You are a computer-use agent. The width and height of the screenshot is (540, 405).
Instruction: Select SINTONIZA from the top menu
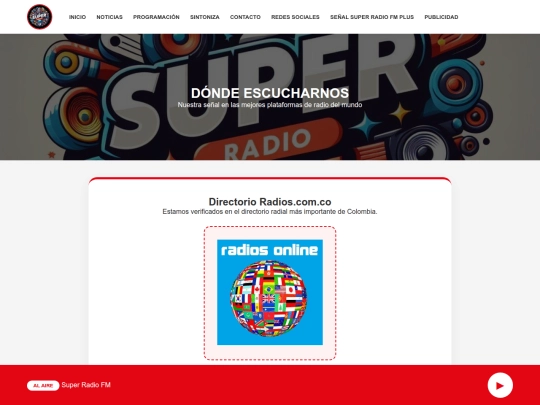[205, 17]
